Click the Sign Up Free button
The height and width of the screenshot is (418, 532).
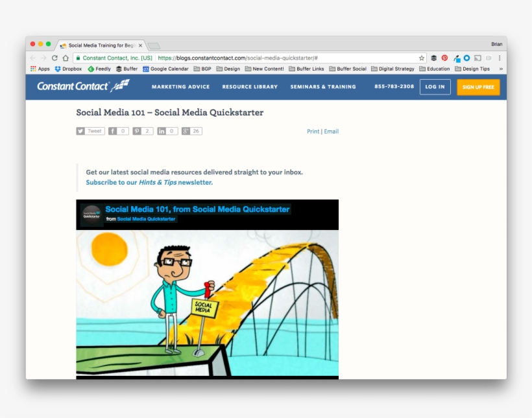(478, 86)
